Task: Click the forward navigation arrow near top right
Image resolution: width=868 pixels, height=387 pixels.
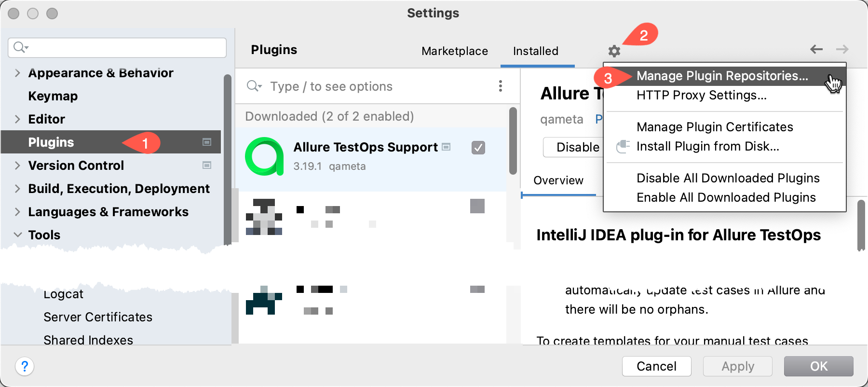Action: [842, 49]
